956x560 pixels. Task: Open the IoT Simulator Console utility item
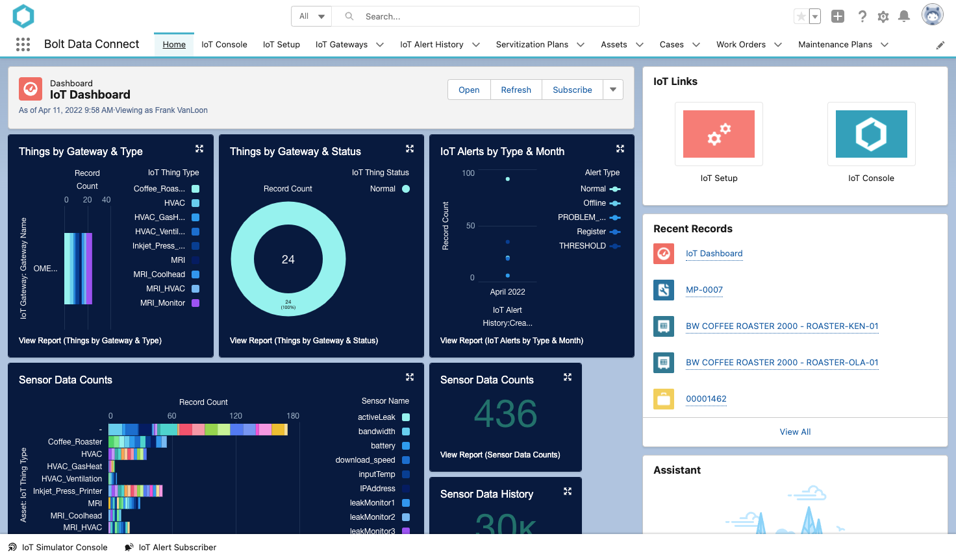click(58, 547)
